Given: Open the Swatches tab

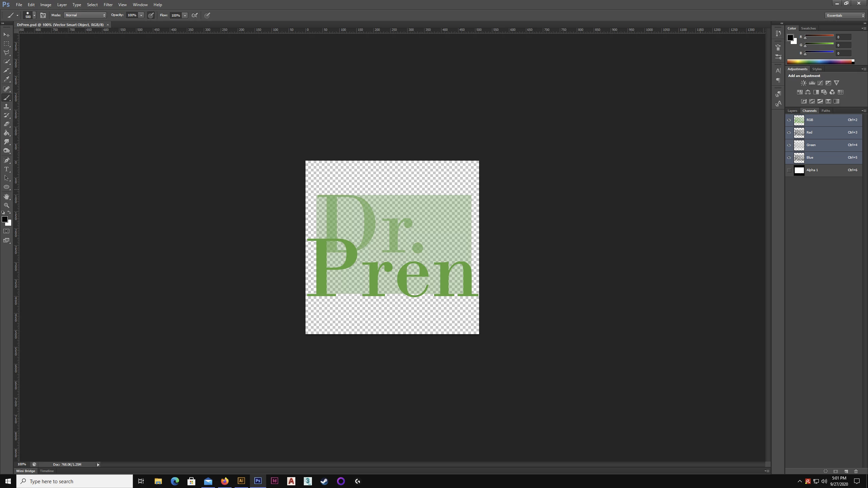Looking at the screenshot, I should (808, 28).
